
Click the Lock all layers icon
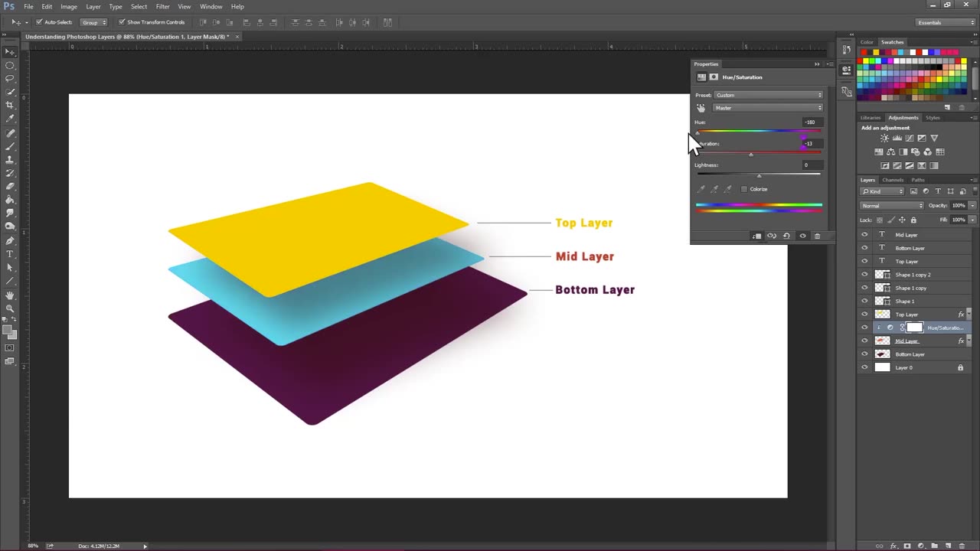[x=913, y=220]
